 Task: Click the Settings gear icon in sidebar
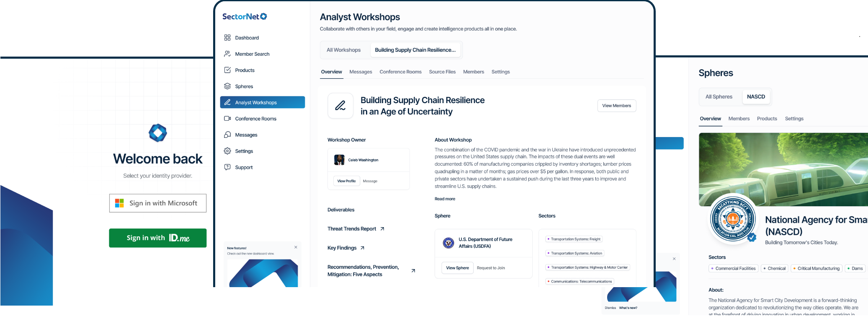click(x=227, y=151)
